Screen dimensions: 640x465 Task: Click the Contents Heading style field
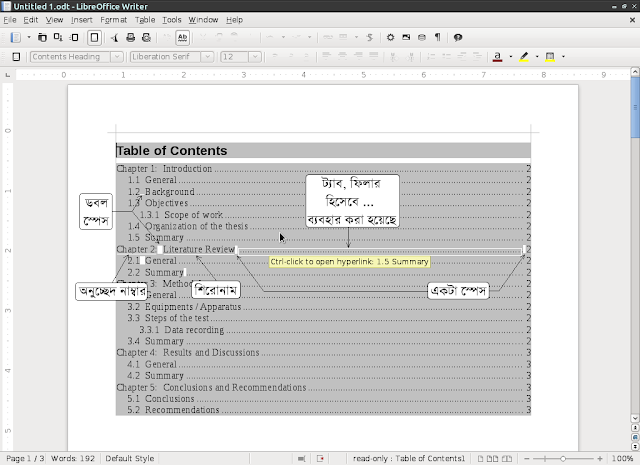(x=70, y=57)
